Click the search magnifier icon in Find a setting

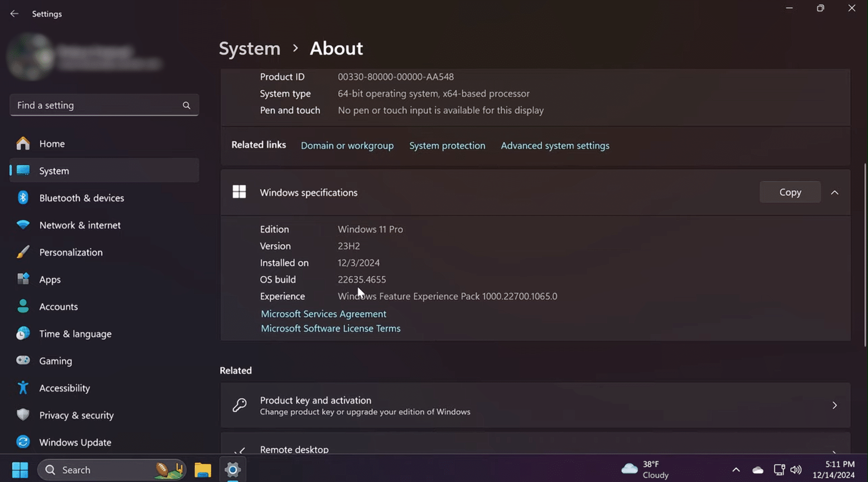coord(186,105)
